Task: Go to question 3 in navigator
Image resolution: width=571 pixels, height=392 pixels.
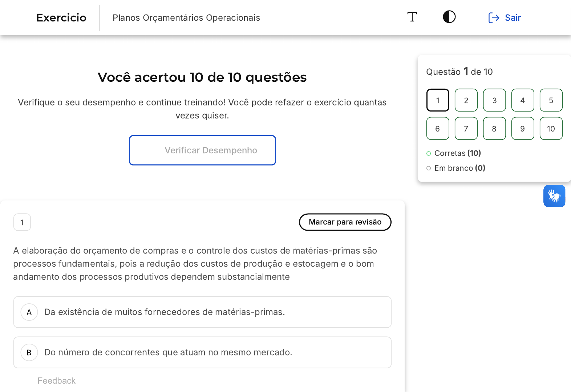Action: [x=494, y=100]
